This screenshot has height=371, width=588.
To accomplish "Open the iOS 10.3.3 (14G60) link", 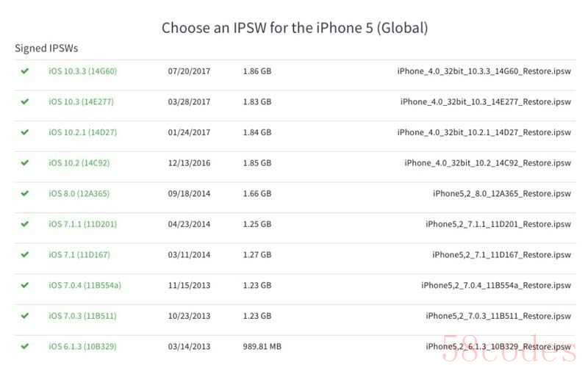I will tap(82, 71).
